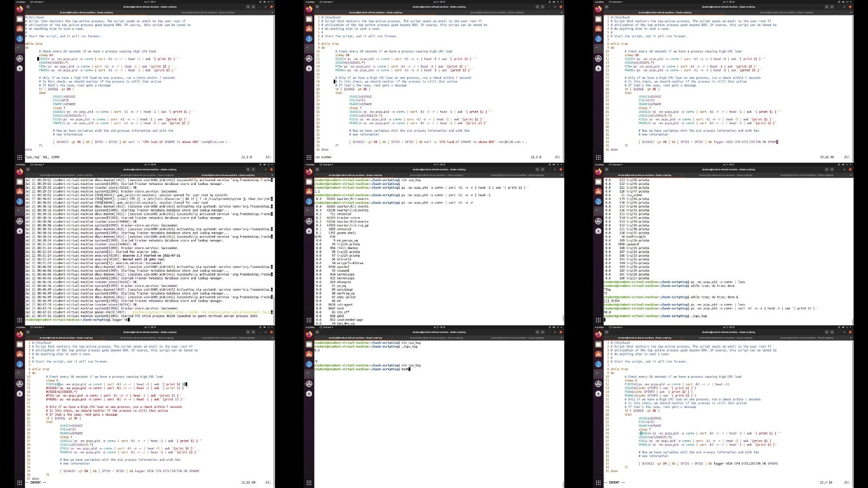This screenshot has width=868, height=488.
Task: Click the volume icon in the 'se number' vim tile
Action: [x=554, y=2]
